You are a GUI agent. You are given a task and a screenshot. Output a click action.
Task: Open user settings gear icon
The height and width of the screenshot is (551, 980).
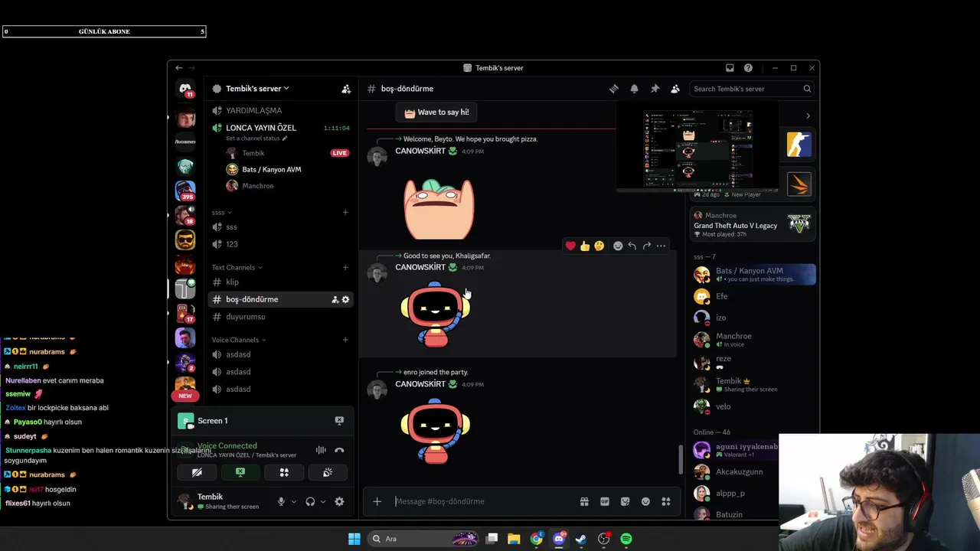click(x=339, y=501)
